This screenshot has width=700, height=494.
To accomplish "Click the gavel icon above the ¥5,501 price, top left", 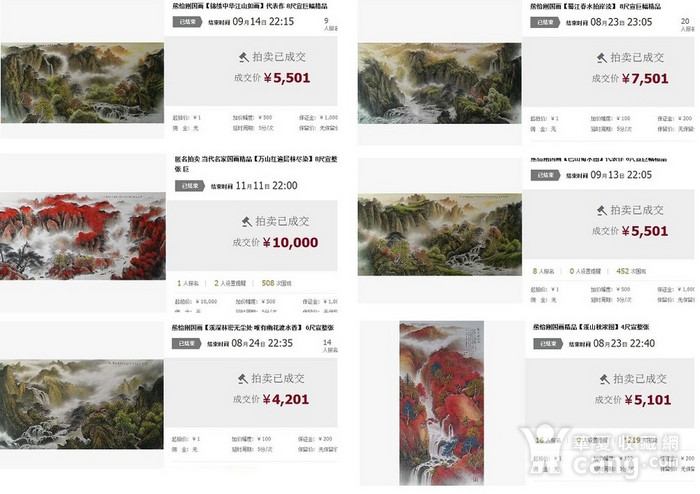I will tap(243, 57).
